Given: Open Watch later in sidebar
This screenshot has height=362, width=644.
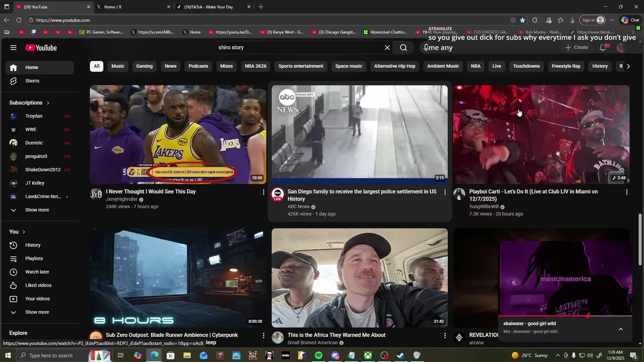Looking at the screenshot, I should tap(38, 272).
